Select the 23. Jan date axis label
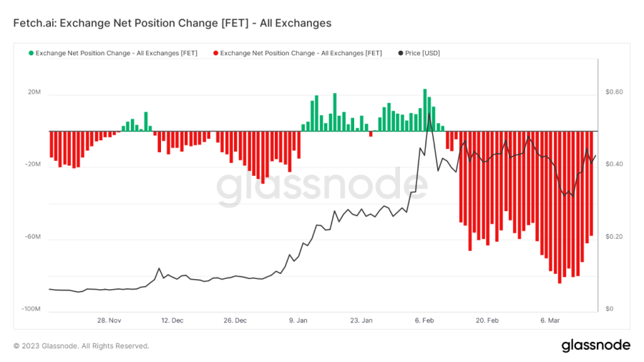This screenshot has width=644, height=362. pyautogui.click(x=361, y=320)
